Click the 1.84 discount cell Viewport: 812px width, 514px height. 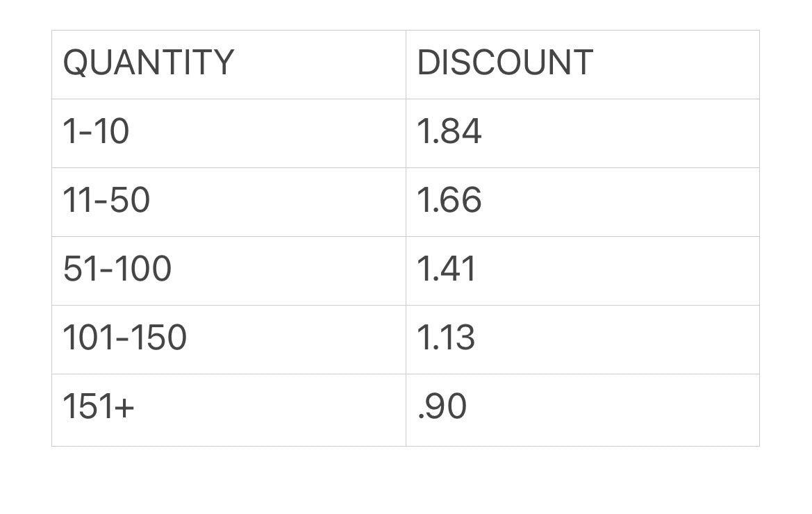(449, 131)
